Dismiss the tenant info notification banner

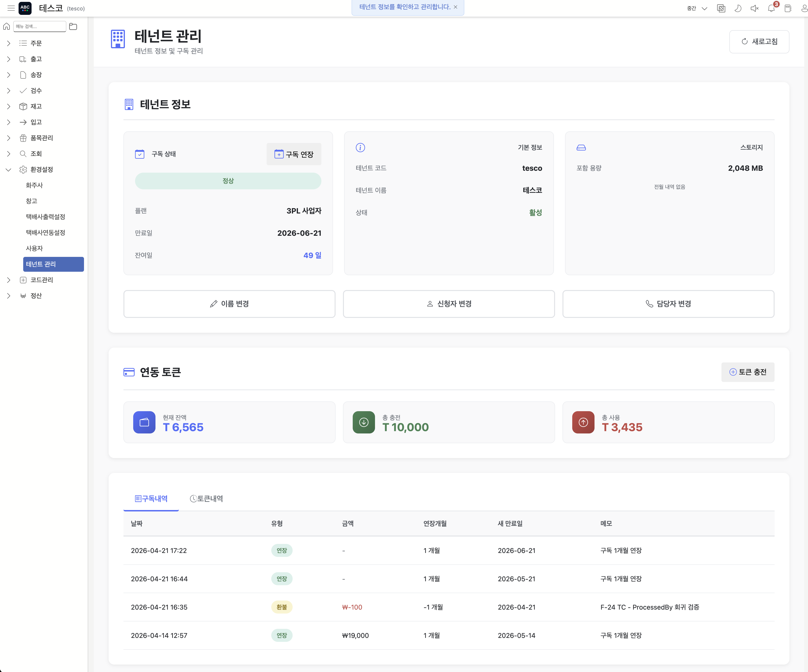coord(456,7)
